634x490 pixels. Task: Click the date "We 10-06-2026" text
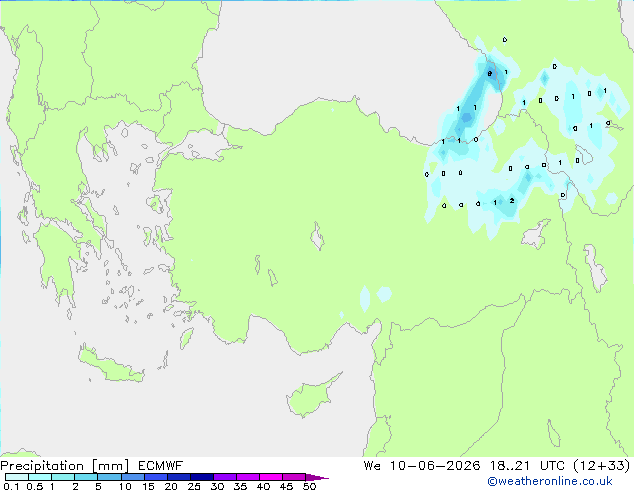(x=422, y=466)
